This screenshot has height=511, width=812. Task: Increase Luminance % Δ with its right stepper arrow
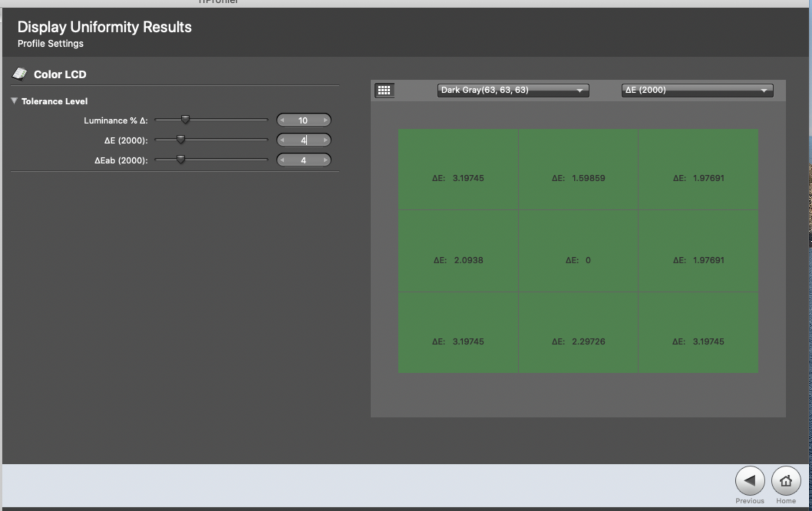point(325,120)
